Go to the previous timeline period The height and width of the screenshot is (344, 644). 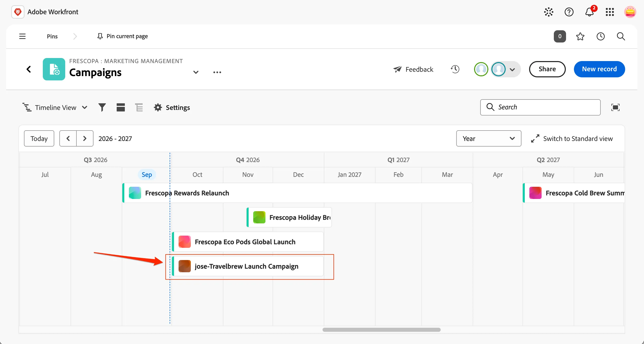pyautogui.click(x=68, y=138)
